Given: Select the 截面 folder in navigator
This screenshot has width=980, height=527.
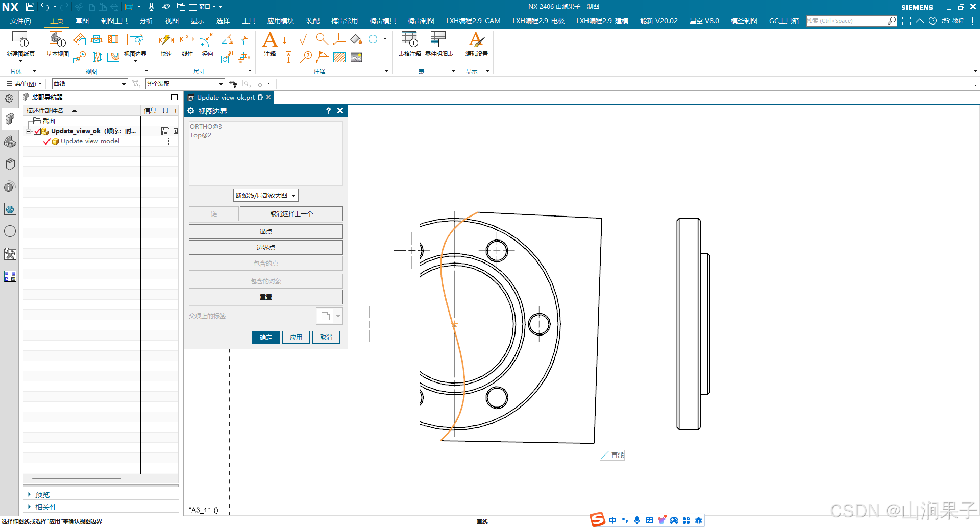Looking at the screenshot, I should (44, 121).
